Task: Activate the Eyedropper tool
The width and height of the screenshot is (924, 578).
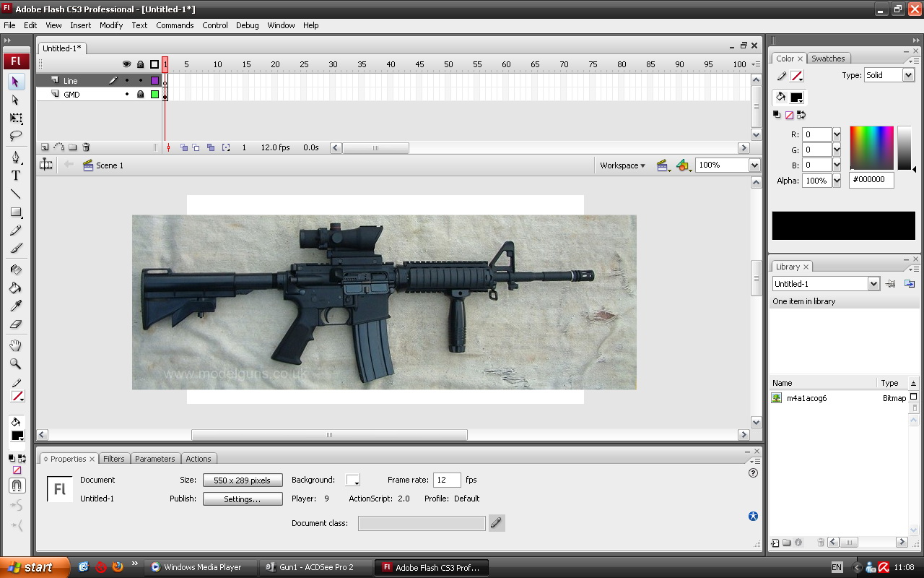Action: click(15, 306)
